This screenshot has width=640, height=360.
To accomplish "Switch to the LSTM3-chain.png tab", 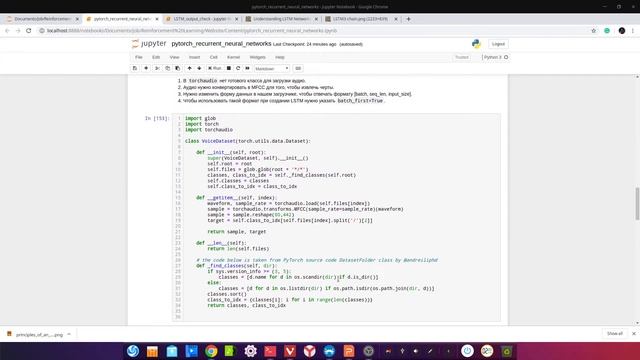I will tap(361, 19).
